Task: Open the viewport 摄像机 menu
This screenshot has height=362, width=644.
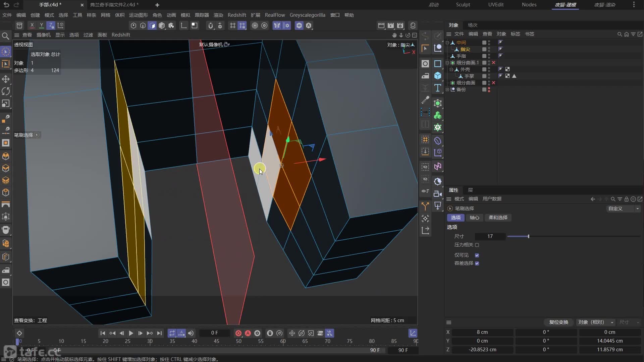Action: (x=44, y=35)
